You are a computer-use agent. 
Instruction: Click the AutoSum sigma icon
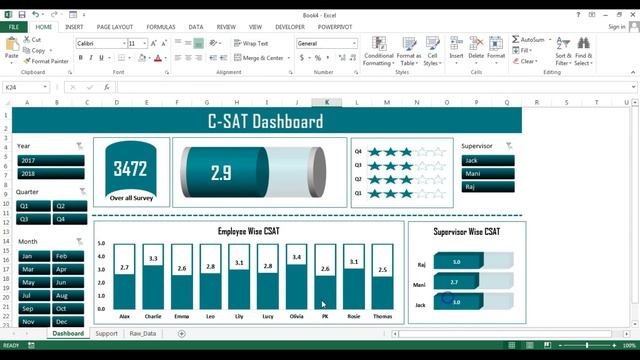516,39
